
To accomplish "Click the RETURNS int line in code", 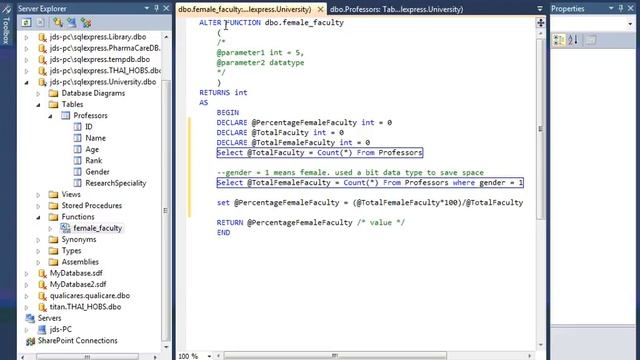I will pyautogui.click(x=223, y=93).
